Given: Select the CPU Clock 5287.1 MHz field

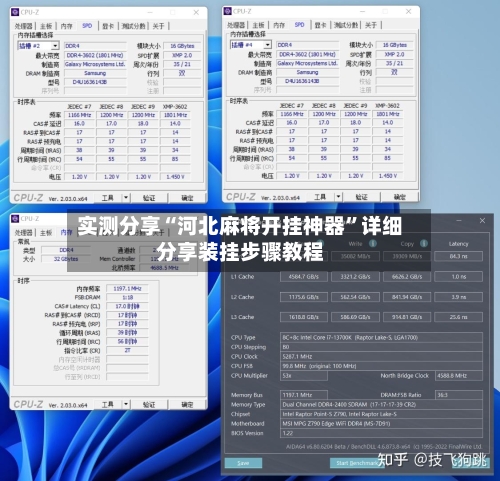Looking at the screenshot, I should [381, 357].
